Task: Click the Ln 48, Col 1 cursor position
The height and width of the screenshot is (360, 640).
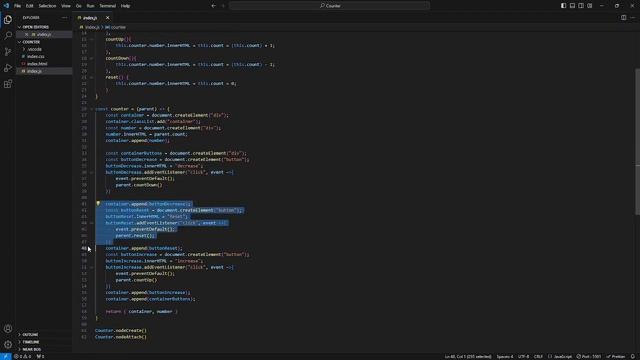Action: pyautogui.click(x=468, y=356)
